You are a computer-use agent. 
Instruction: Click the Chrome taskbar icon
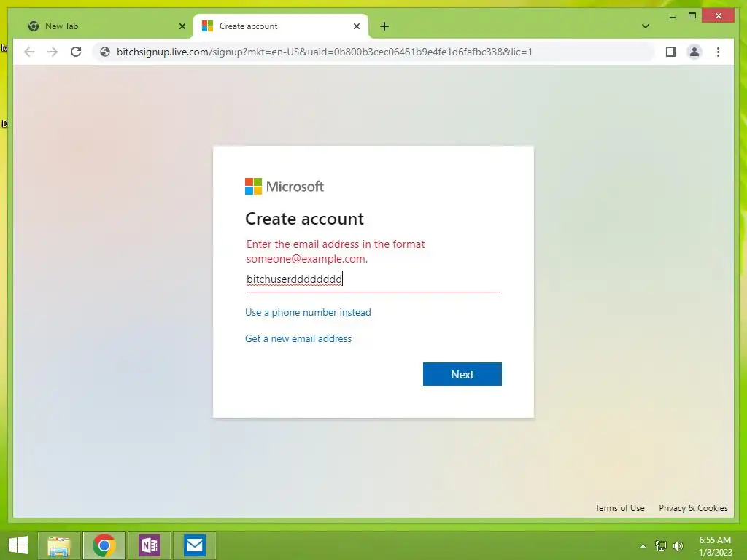pos(104,545)
